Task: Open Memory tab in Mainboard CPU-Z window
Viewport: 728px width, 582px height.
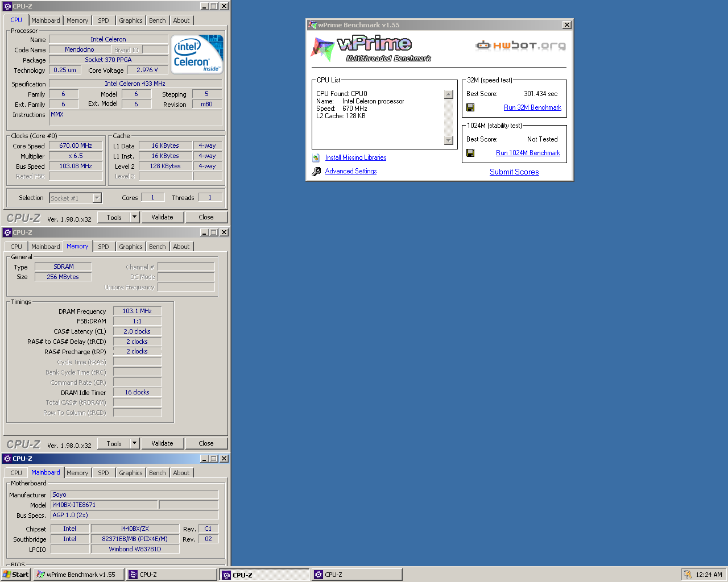Action: coord(77,473)
